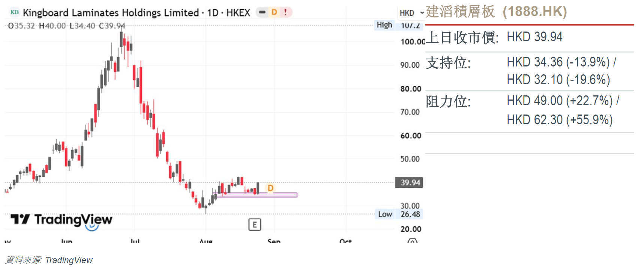
Task: Click the low value L34.40
Action: (x=82, y=26)
